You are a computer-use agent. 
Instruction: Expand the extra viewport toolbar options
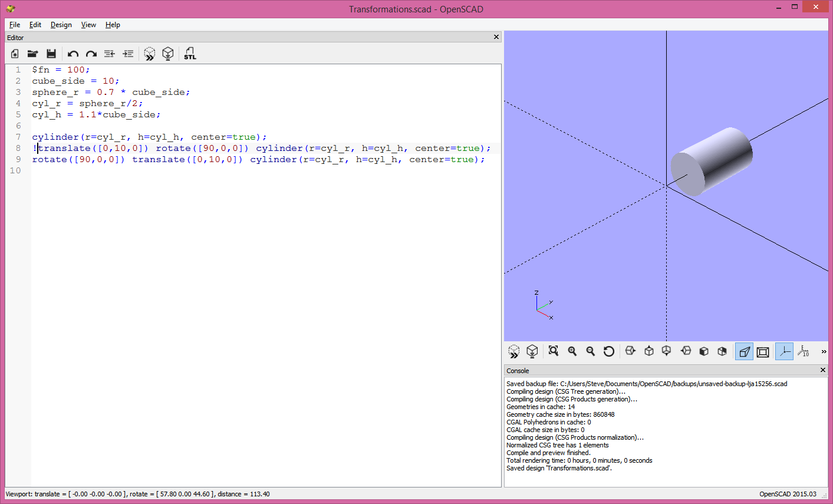[824, 351]
